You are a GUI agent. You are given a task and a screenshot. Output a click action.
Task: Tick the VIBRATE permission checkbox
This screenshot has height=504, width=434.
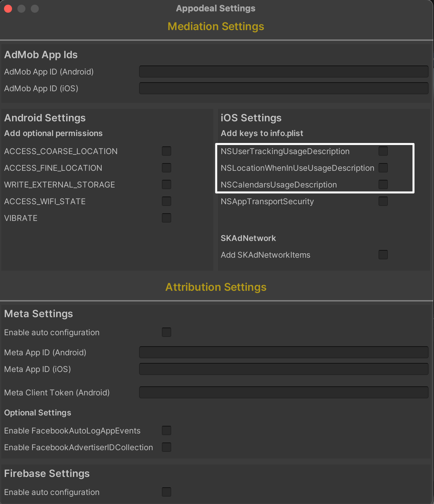167,218
